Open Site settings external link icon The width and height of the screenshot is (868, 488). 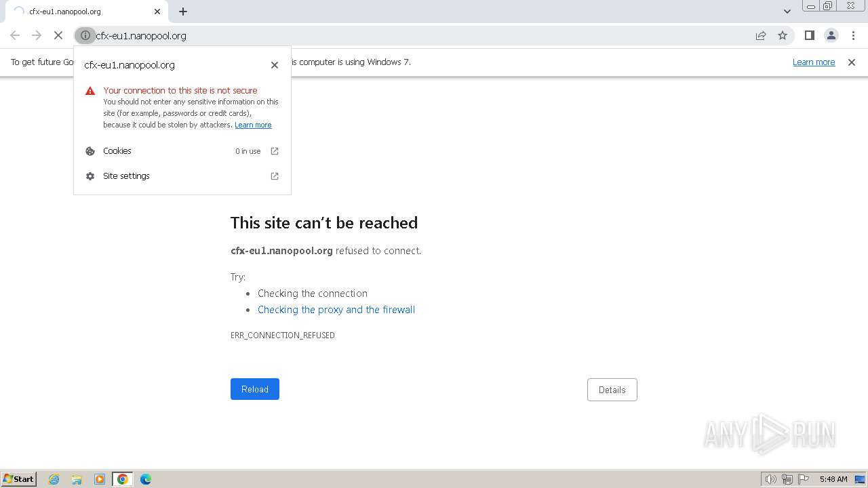coord(275,176)
